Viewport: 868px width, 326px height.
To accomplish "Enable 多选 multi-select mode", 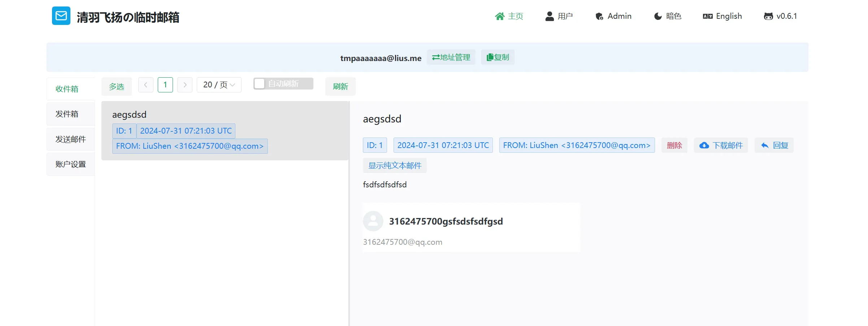I will (x=117, y=87).
